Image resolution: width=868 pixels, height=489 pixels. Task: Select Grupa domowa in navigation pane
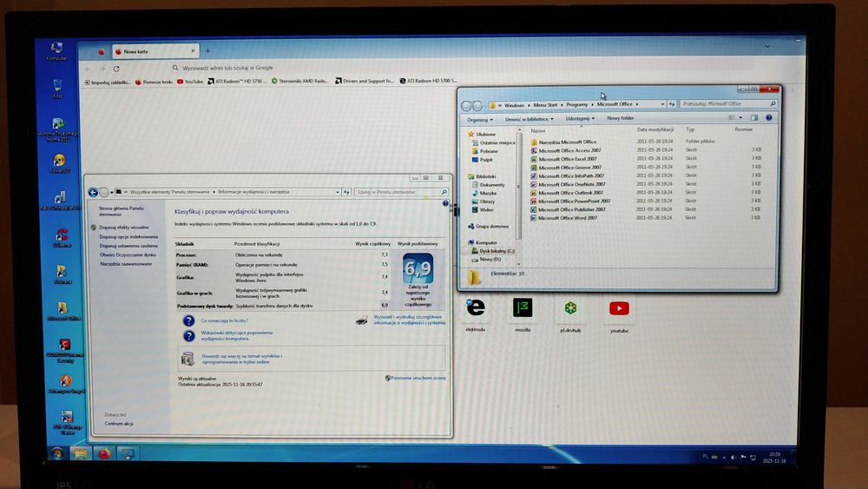tap(488, 226)
